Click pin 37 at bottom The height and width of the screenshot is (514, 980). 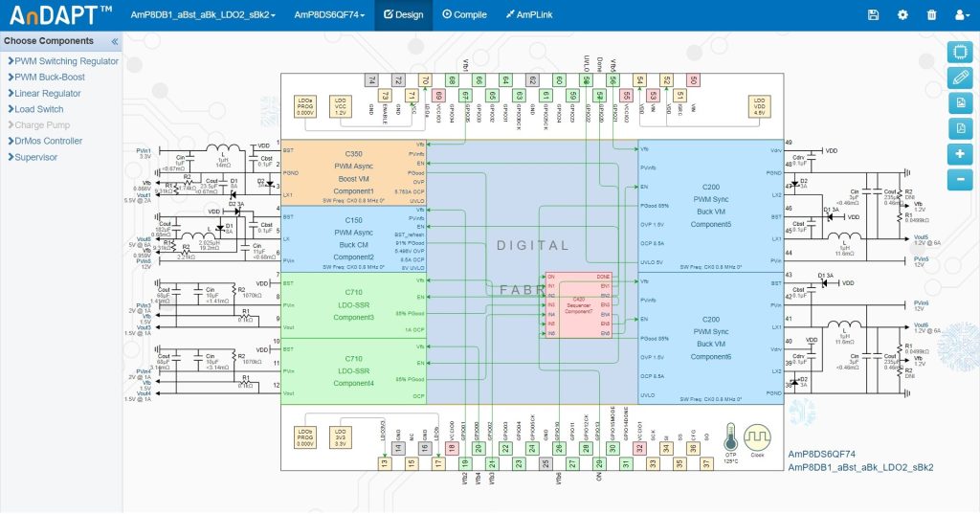(x=706, y=463)
